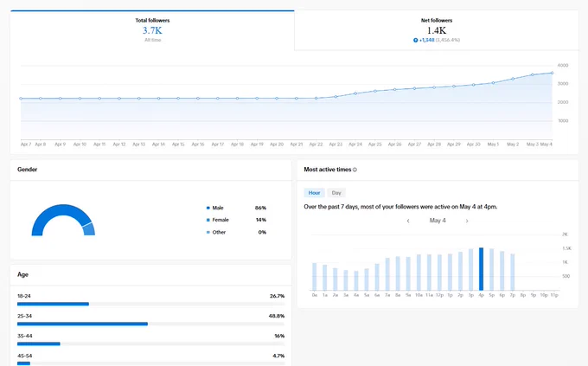This screenshot has height=366, width=588.
Task: Go to next day after May 4
Action: 467,221
